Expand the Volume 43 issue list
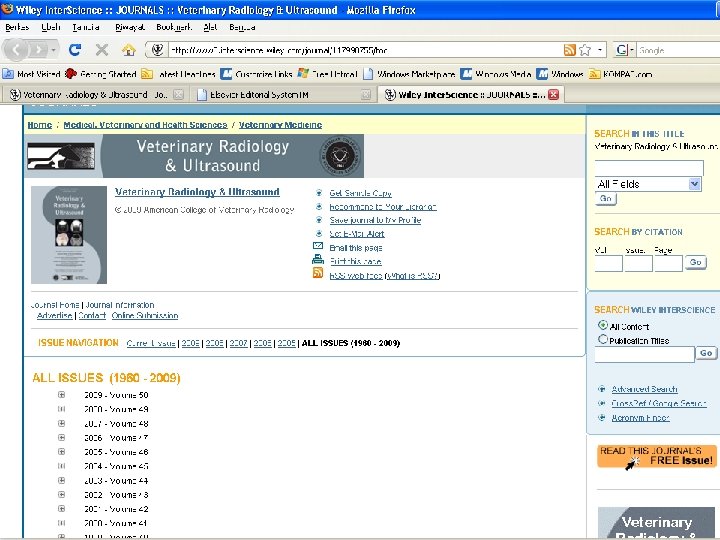Viewport: 720px width, 540px height. (x=62, y=495)
